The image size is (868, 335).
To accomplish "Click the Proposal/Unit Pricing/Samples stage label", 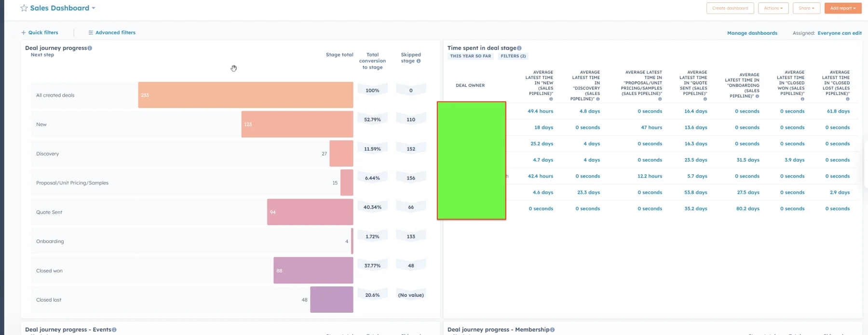I will [x=72, y=183].
